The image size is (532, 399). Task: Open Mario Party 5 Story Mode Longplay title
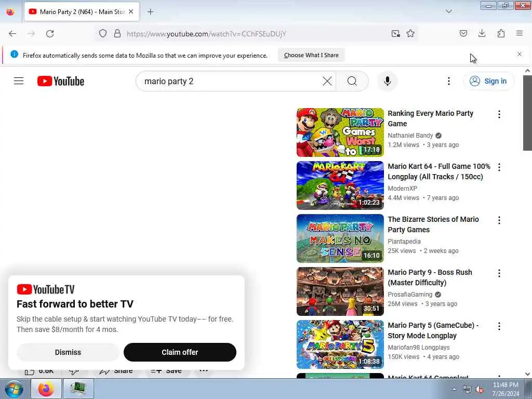pyautogui.click(x=433, y=330)
